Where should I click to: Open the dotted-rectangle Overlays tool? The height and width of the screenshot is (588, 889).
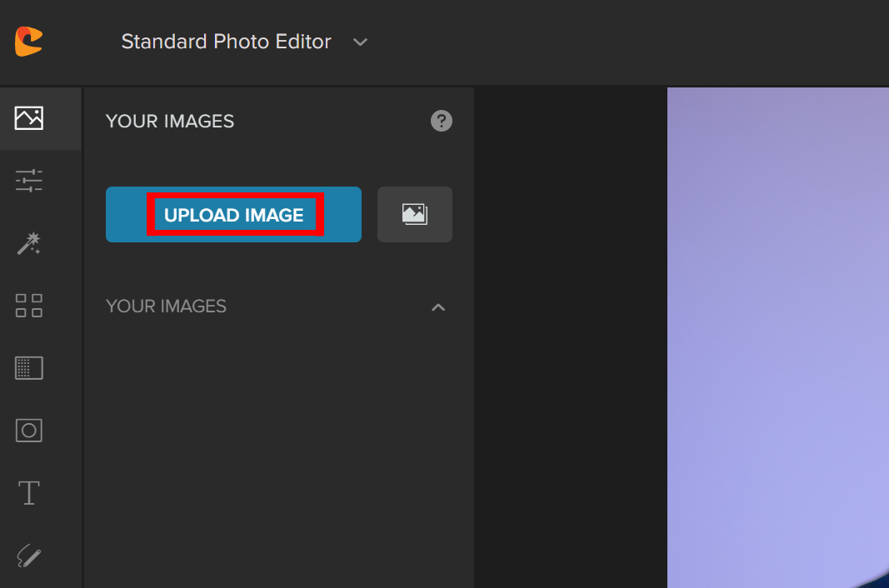pos(29,367)
